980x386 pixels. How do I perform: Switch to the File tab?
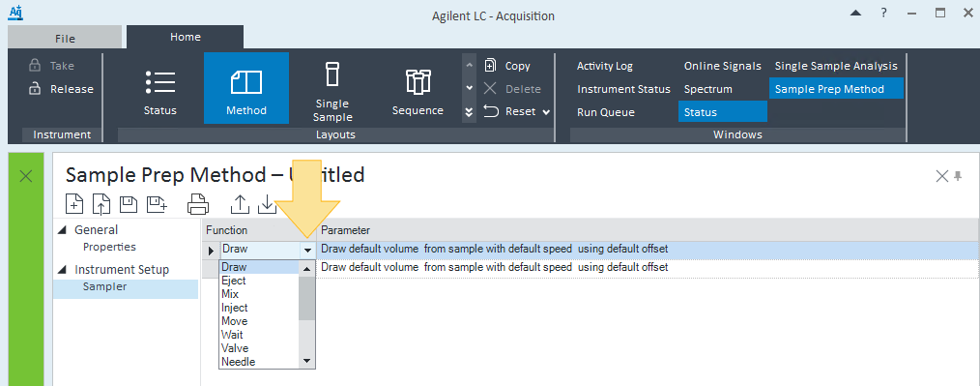point(65,38)
